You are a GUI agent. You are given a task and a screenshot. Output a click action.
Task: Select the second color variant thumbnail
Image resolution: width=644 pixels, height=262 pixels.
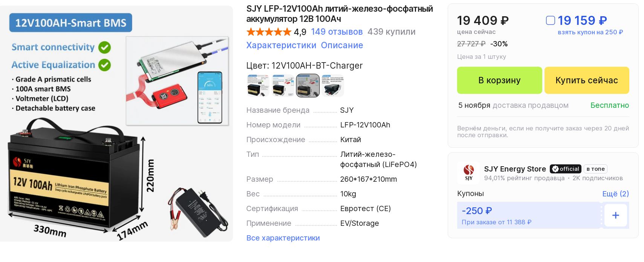[283, 86]
